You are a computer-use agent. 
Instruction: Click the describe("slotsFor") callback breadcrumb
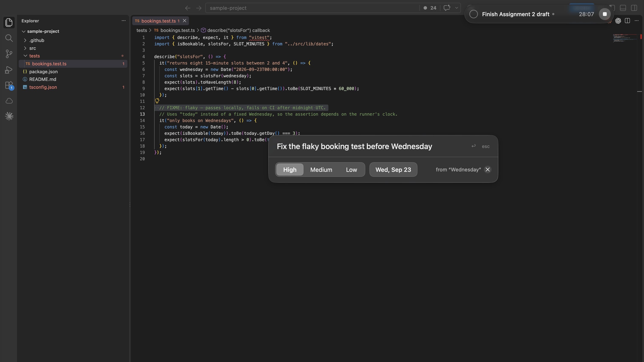click(236, 30)
